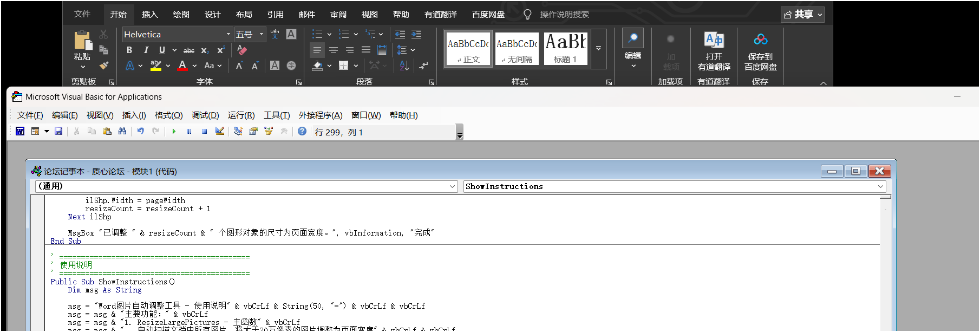The width and height of the screenshot is (980, 332).
Task: Click the Design Mode icon
Action: click(220, 132)
